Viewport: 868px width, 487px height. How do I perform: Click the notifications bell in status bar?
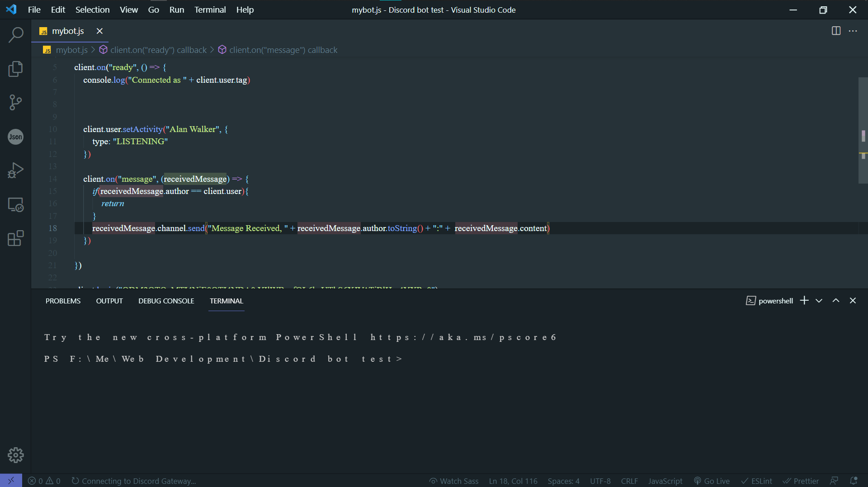[854, 481]
